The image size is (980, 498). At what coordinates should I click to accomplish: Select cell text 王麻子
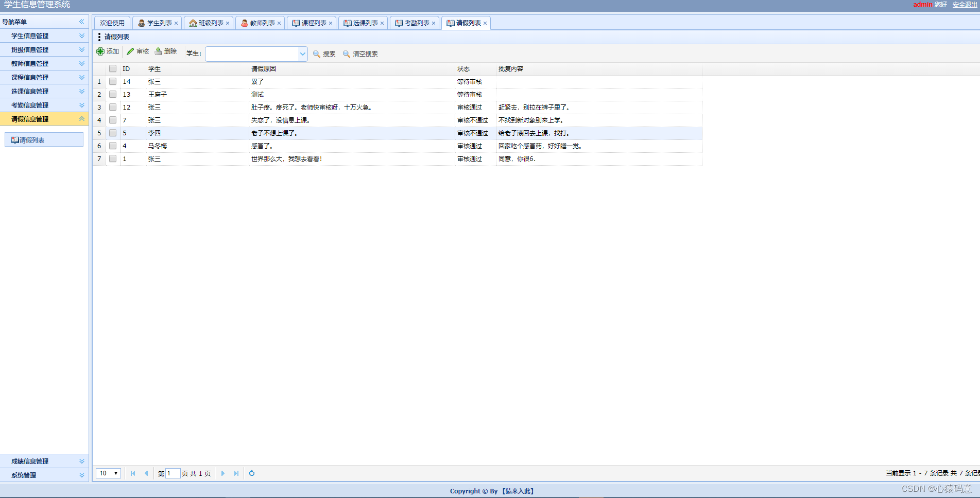(158, 95)
